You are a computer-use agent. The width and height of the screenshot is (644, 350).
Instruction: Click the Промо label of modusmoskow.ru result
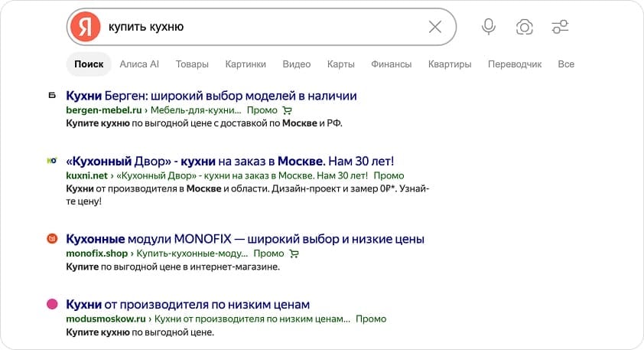point(371,319)
